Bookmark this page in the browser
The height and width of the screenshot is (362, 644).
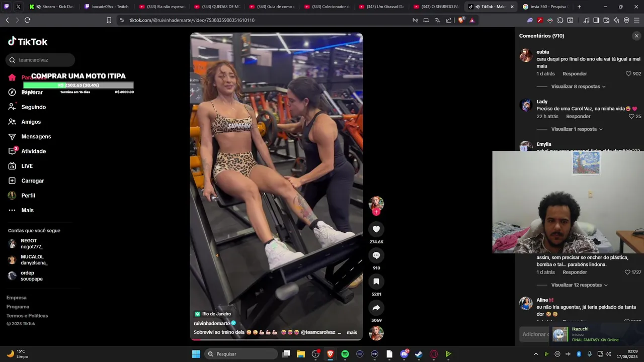[109, 20]
